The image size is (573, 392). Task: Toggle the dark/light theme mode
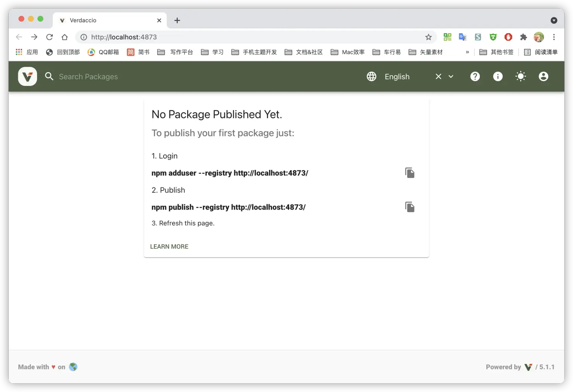click(x=521, y=76)
